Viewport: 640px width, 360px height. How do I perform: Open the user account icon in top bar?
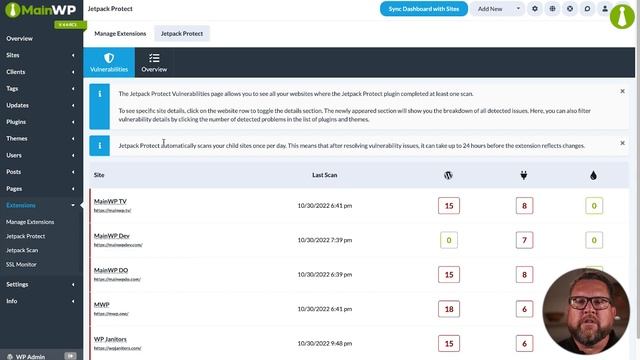[604, 9]
